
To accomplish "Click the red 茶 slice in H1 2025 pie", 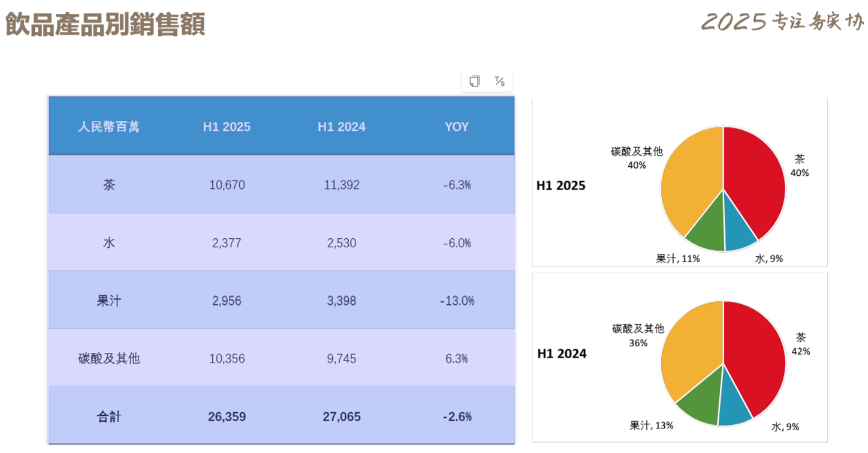I will pyautogui.click(x=755, y=180).
